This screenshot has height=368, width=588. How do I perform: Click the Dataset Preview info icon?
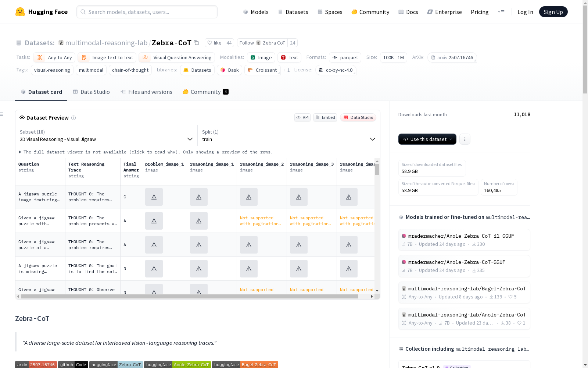(x=73, y=118)
